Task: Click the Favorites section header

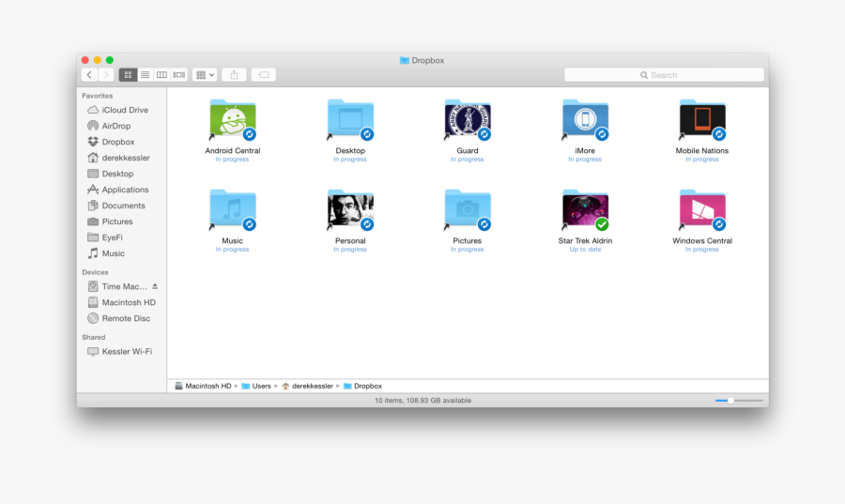Action: click(98, 96)
